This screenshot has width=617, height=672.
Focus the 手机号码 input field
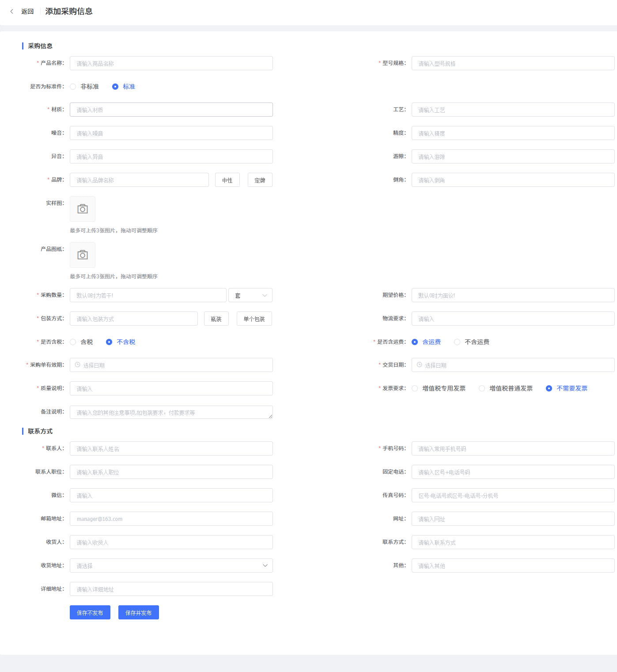(512, 448)
